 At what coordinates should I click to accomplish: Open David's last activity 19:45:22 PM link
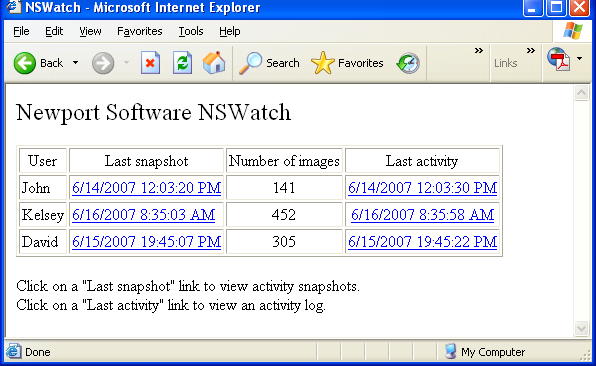[422, 242]
